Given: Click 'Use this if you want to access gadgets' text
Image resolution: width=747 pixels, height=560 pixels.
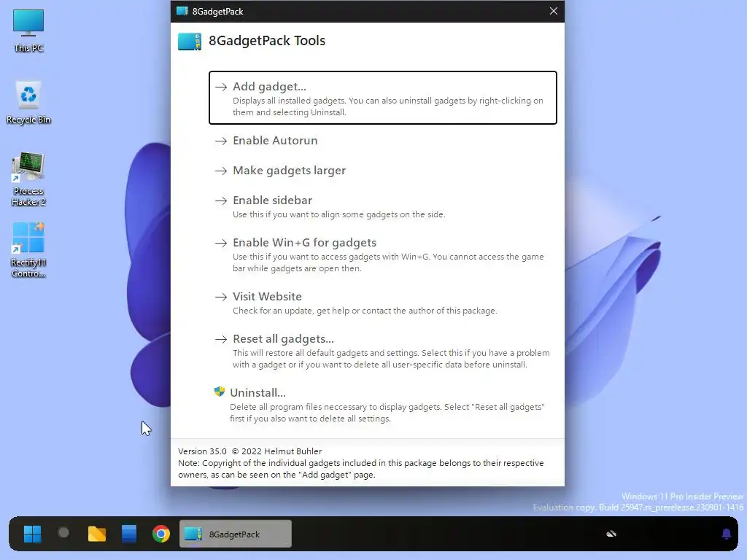Looking at the screenshot, I should (388, 262).
